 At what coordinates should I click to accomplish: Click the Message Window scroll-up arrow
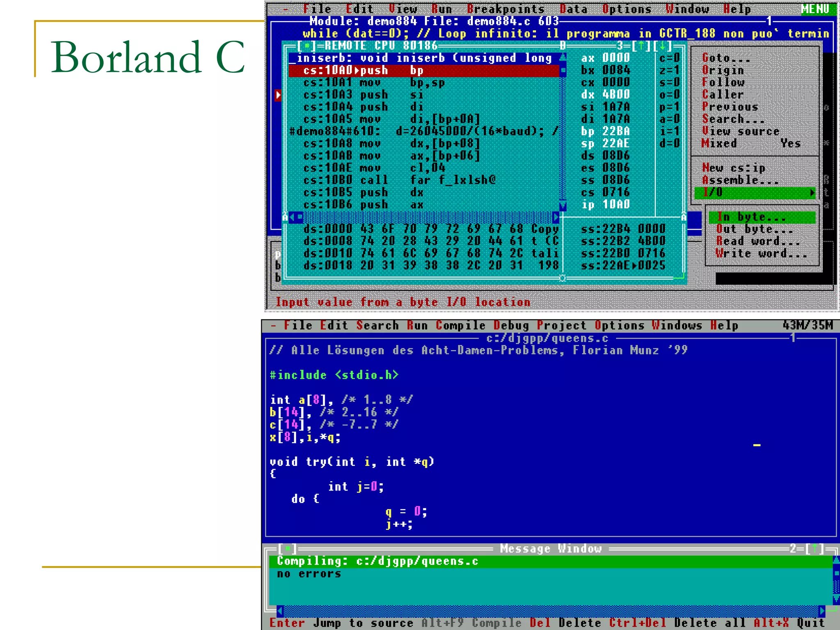pyautogui.click(x=836, y=560)
